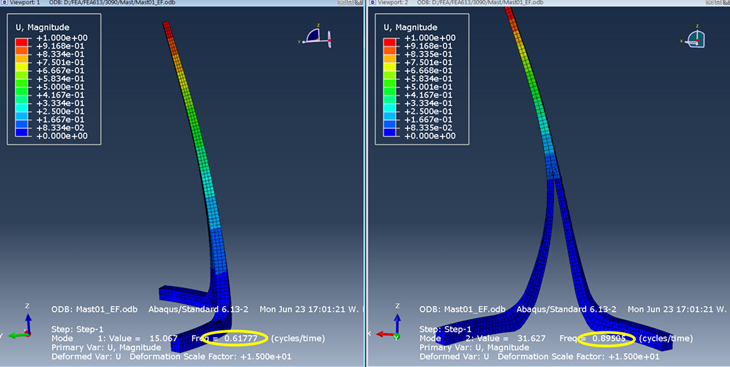Click the Deformation Scale Factor text in Viewport 1
The image size is (730, 367).
pos(210,356)
